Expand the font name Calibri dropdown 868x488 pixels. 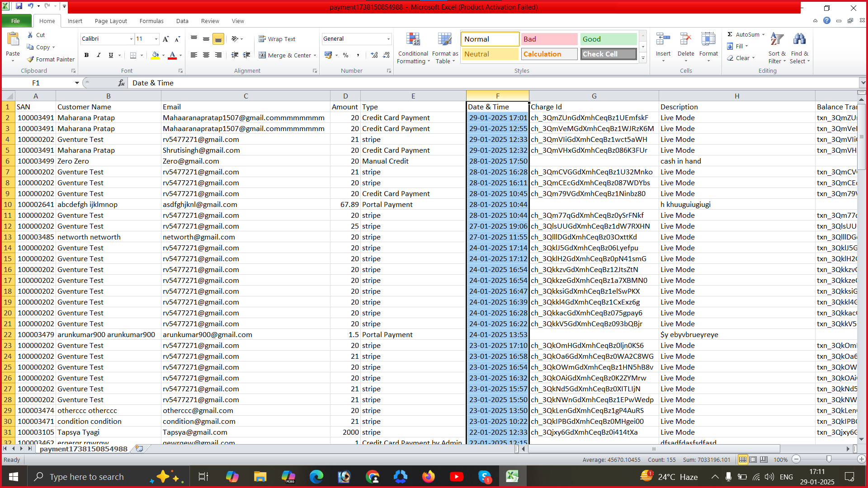131,39
